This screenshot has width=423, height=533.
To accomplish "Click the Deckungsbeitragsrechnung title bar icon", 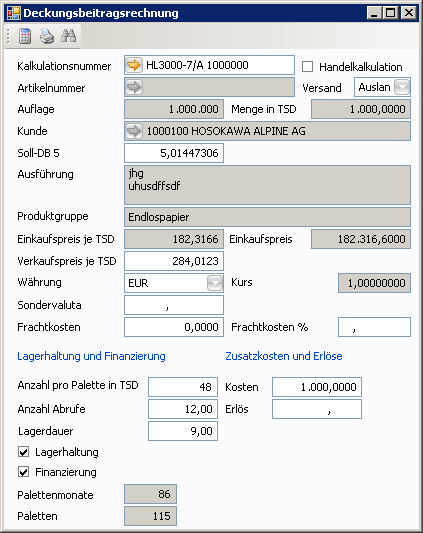I will pos(14,13).
